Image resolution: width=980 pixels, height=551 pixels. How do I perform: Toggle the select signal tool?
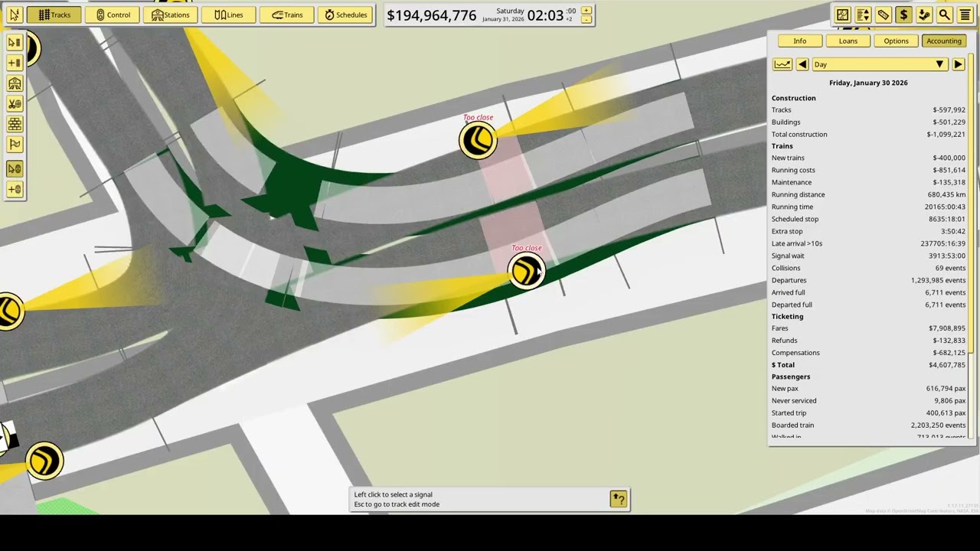pos(15,169)
